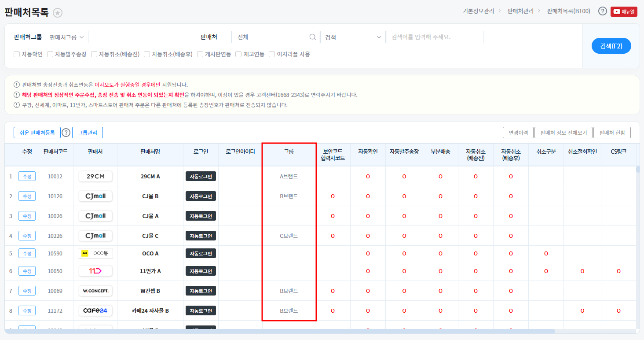Click the Cafe24 logo in row 8
The height and width of the screenshot is (340, 644).
pos(95,310)
